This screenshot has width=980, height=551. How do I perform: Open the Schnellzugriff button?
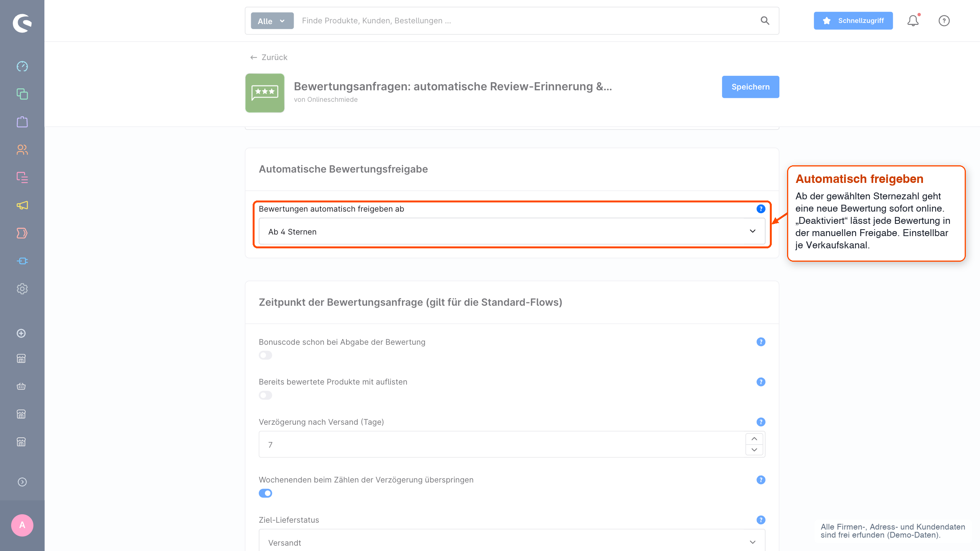coord(853,21)
